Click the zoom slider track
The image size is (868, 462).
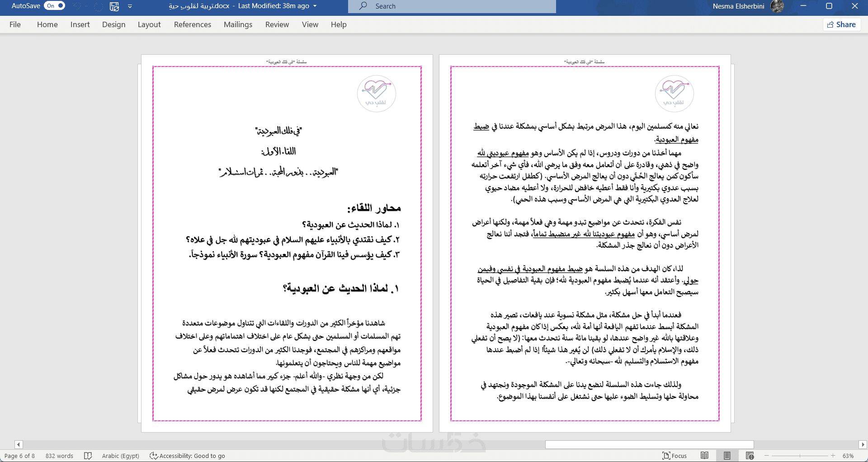[x=800, y=456]
